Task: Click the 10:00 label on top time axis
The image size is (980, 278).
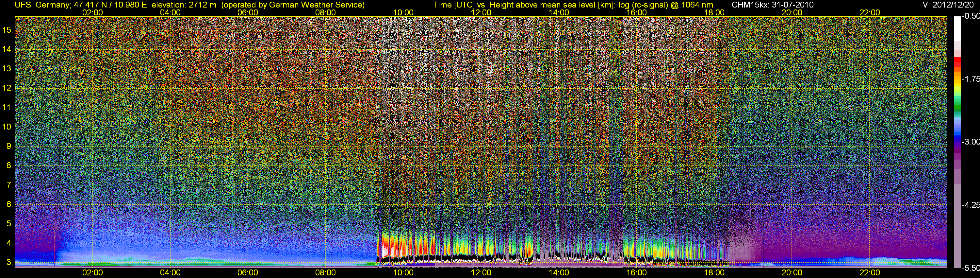Action: click(x=403, y=12)
